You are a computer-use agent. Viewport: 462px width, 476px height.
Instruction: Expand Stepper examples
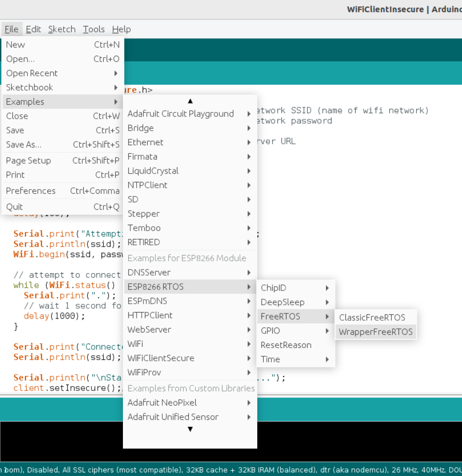pyautogui.click(x=190, y=214)
